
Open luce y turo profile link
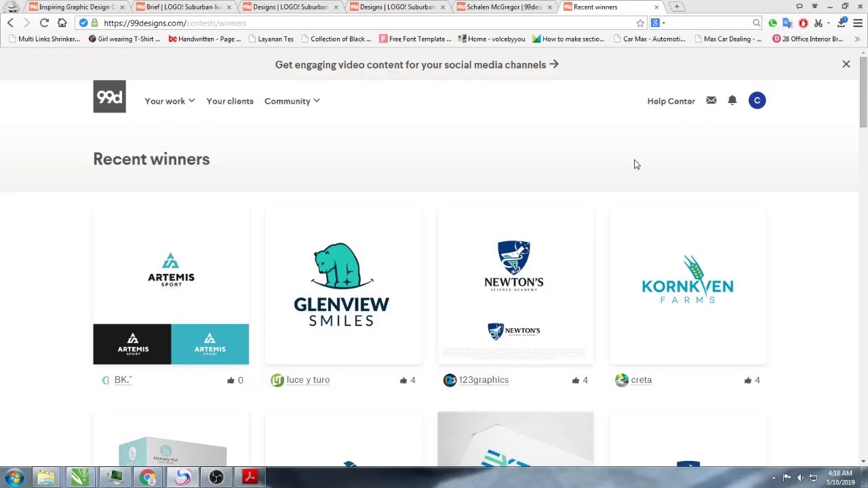pyautogui.click(x=308, y=380)
